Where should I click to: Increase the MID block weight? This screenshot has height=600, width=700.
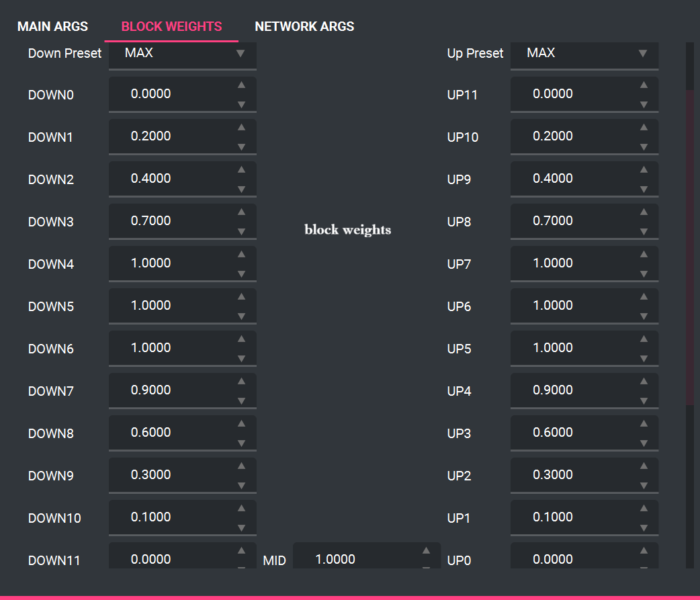click(426, 550)
